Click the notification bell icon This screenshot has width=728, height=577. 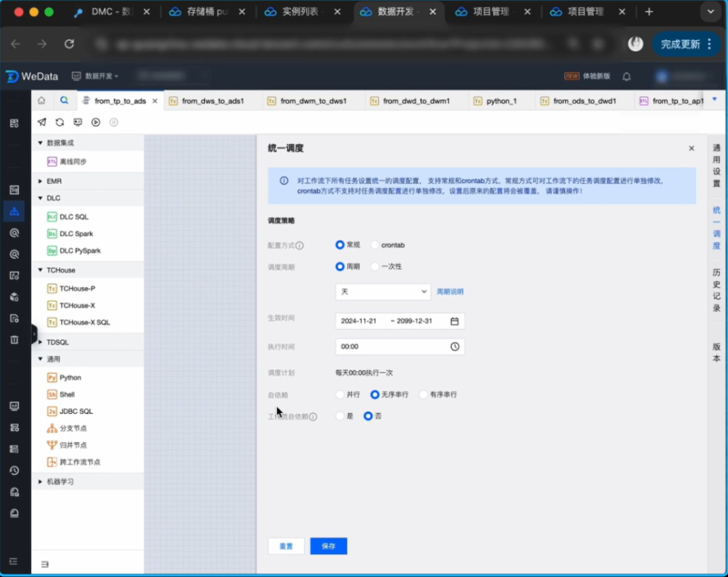tap(626, 76)
